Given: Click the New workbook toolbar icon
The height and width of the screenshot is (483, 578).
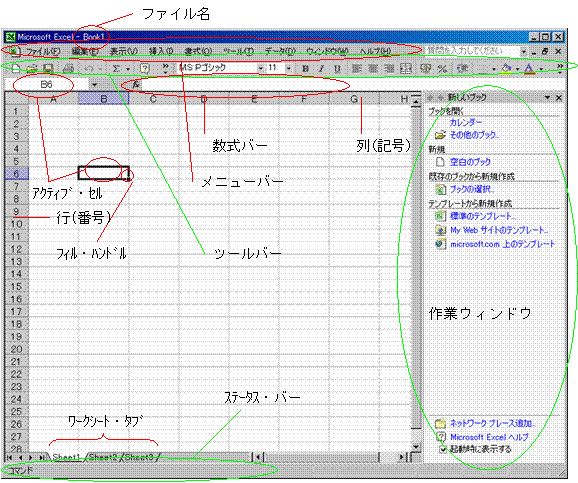Looking at the screenshot, I should click(15, 68).
